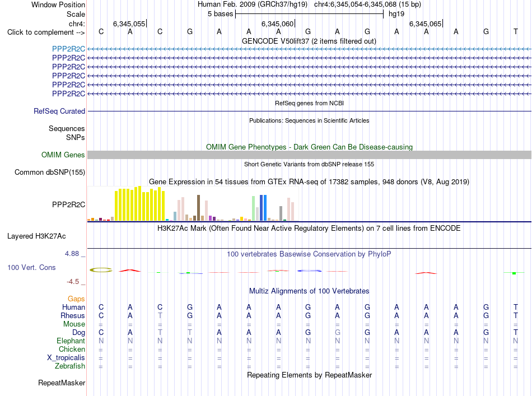
Task: Click the Sequences label under Publications
Action: point(67,128)
